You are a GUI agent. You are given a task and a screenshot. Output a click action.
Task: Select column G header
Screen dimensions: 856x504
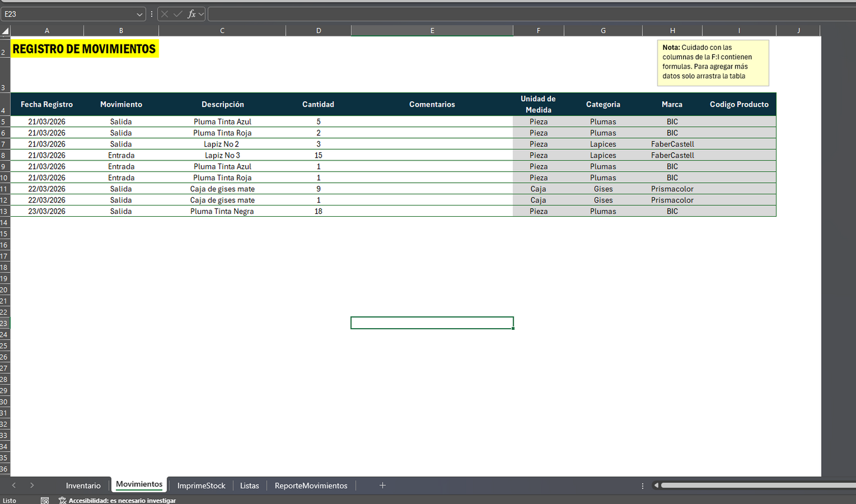(603, 31)
